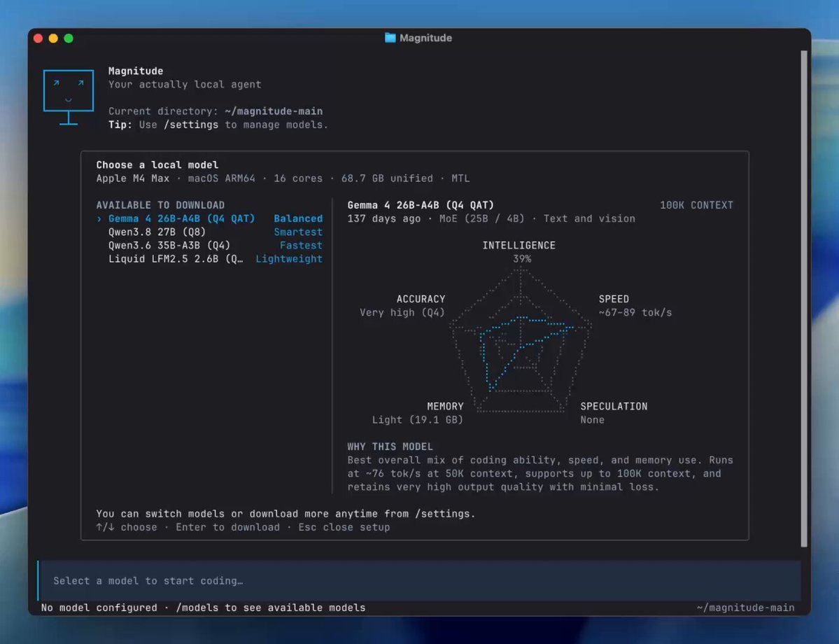Image resolution: width=839 pixels, height=644 pixels.
Task: Click the 'Enter to download' hint
Action: [227, 527]
